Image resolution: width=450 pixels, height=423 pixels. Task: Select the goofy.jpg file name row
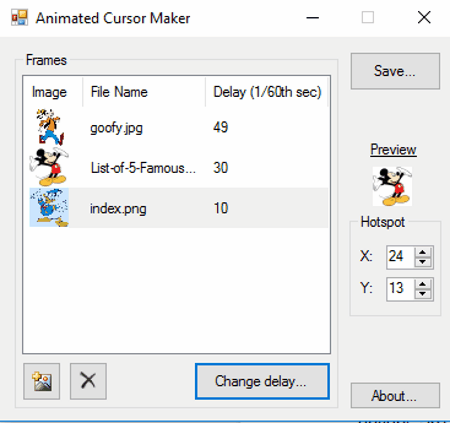click(179, 127)
